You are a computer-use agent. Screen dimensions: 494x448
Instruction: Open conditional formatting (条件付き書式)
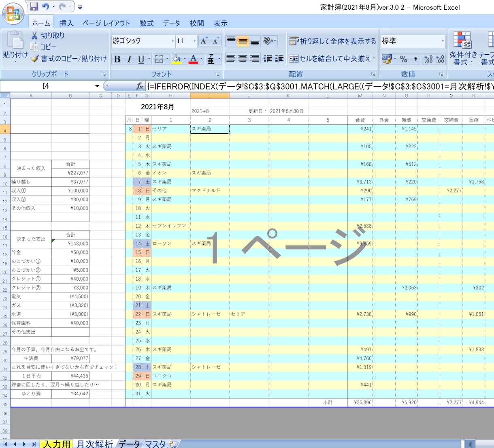click(463, 48)
